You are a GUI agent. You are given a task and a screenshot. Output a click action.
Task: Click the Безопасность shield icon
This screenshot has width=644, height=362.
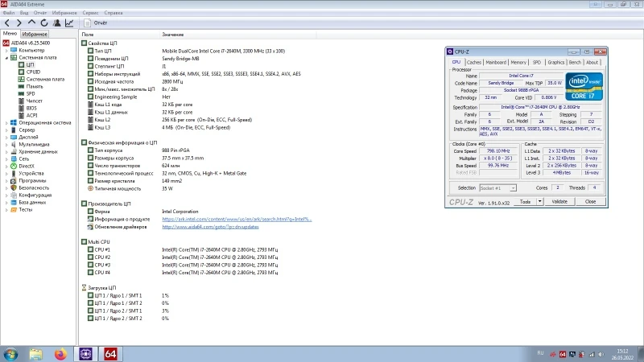[14, 188]
